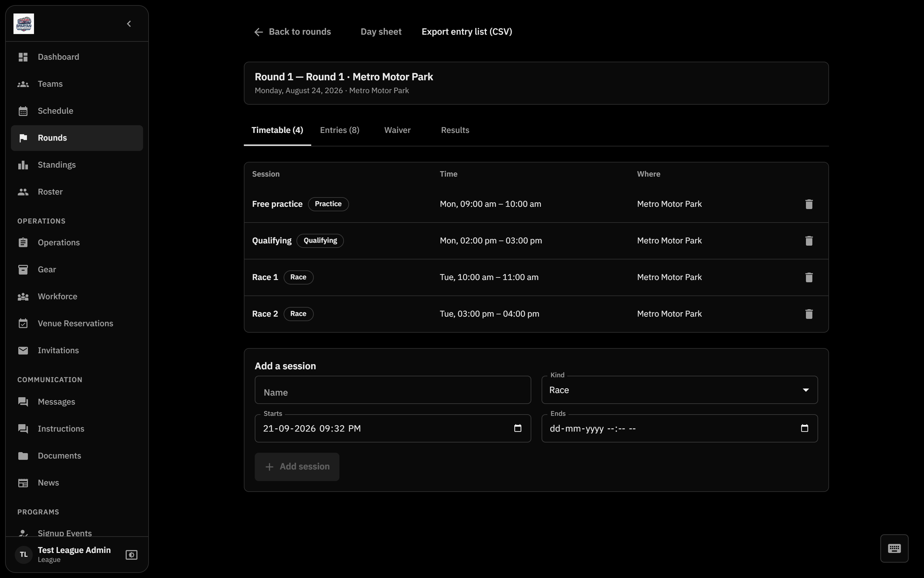Toggle theme icon beside Test League Admin

[x=131, y=555]
